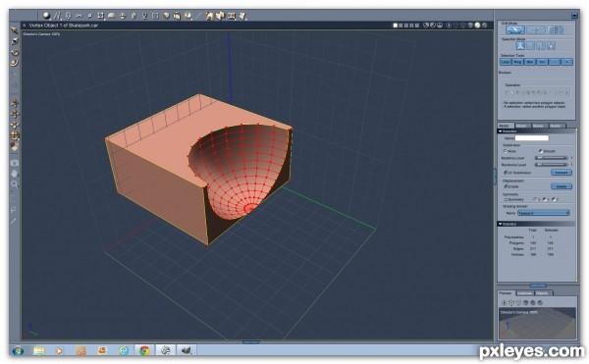Click arrow beside Vertex Object 1 title
This screenshot has height=364, width=589.
pyautogui.click(x=25, y=26)
